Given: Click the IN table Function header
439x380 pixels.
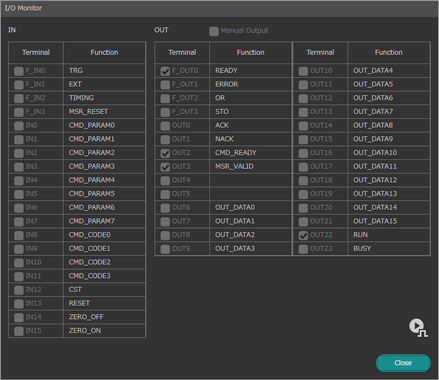Looking at the screenshot, I should (104, 53).
